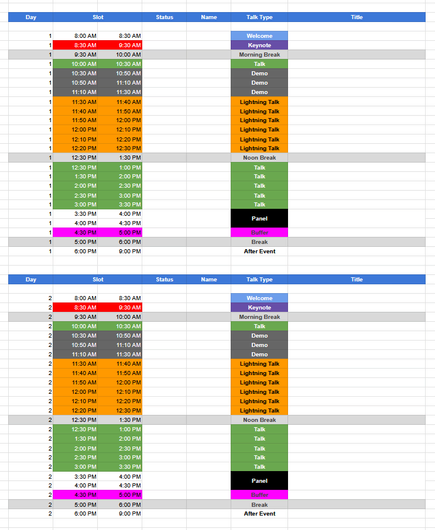Screen dimensions: 435x530
Task: Click the first table's Title header
Action: [x=357, y=17]
